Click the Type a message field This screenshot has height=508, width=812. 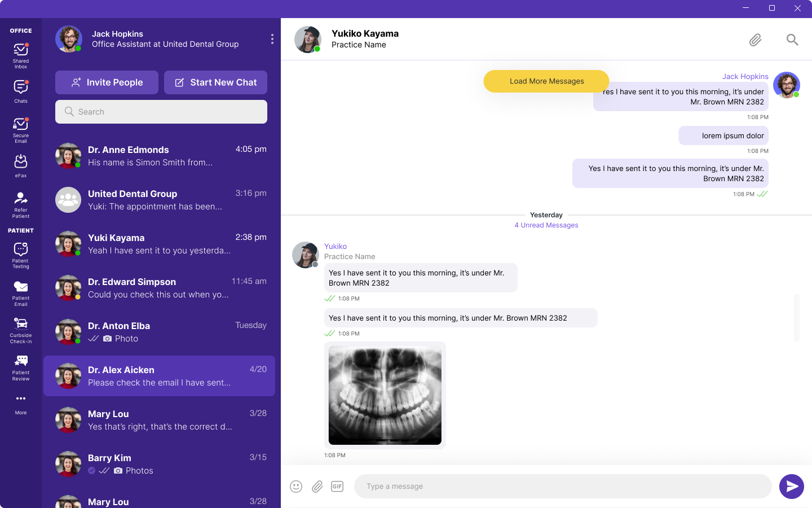[563, 487]
